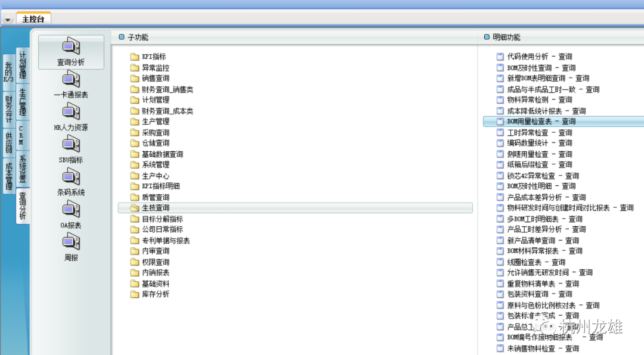The height and width of the screenshot is (355, 644).
Task: Open 产品成本差异分析 - 查询 item
Action: (x=546, y=197)
